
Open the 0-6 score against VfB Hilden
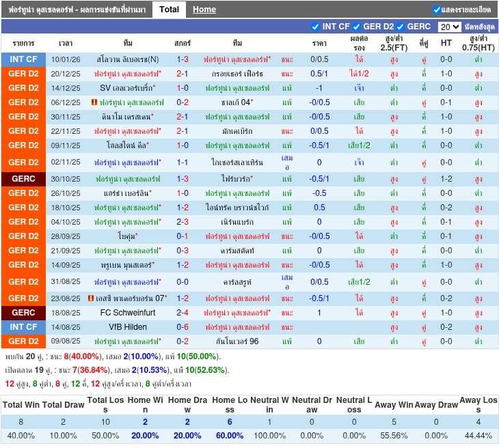pyautogui.click(x=183, y=327)
